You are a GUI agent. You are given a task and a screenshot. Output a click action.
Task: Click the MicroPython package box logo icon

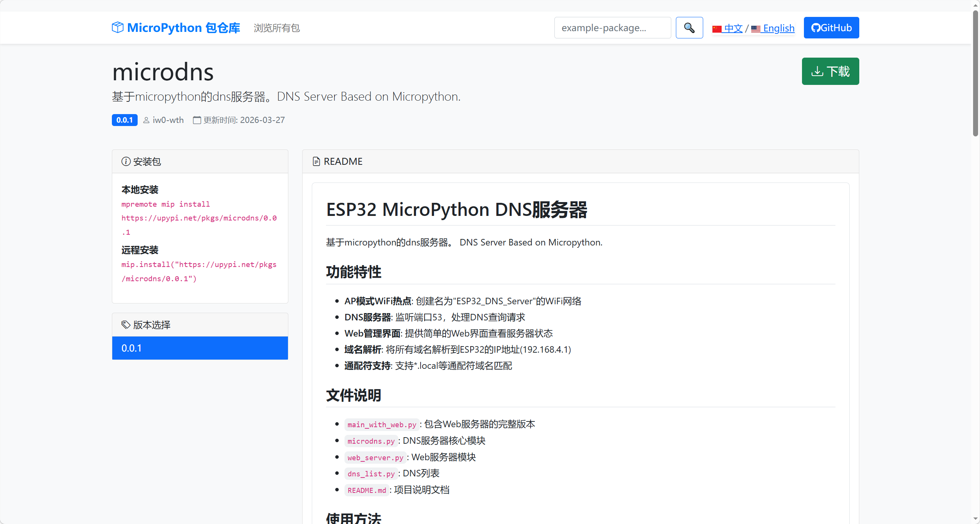118,28
